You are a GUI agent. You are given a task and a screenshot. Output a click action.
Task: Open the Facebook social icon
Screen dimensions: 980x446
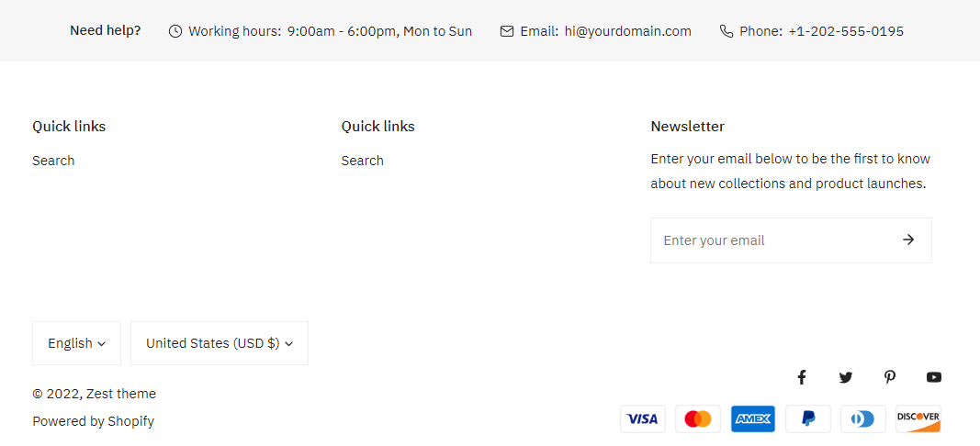(x=801, y=377)
